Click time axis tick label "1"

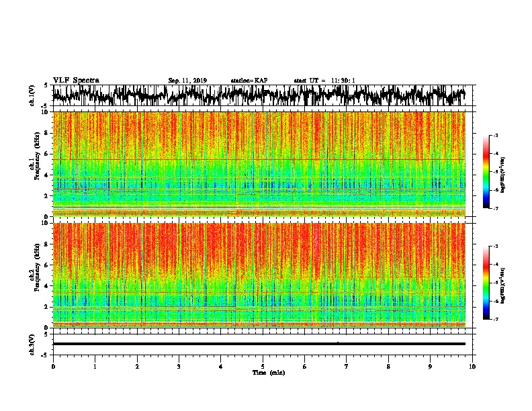pyautogui.click(x=95, y=367)
